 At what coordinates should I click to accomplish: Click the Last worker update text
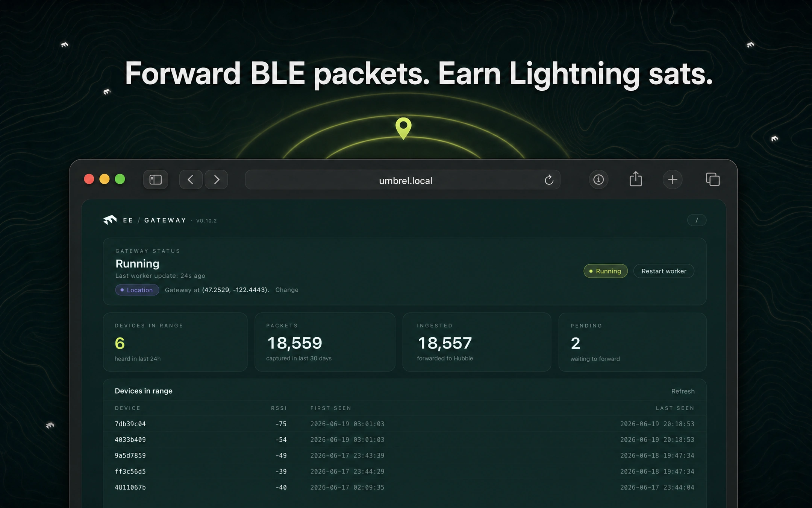pos(160,275)
